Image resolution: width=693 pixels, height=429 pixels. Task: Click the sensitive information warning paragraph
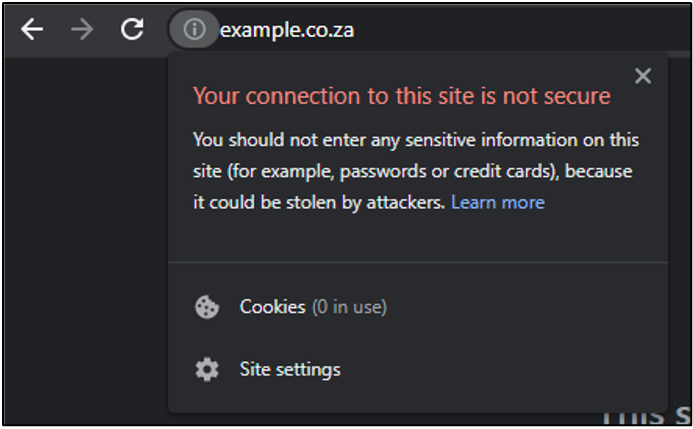click(416, 171)
